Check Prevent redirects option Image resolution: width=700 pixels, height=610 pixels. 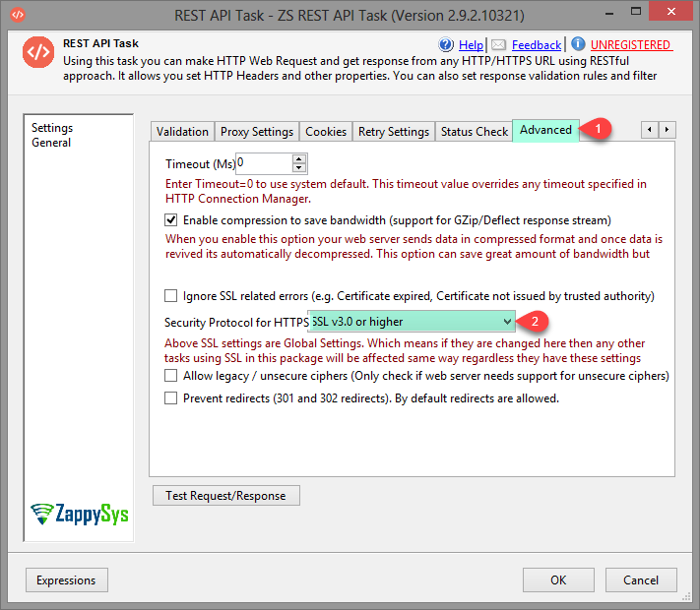point(171,397)
